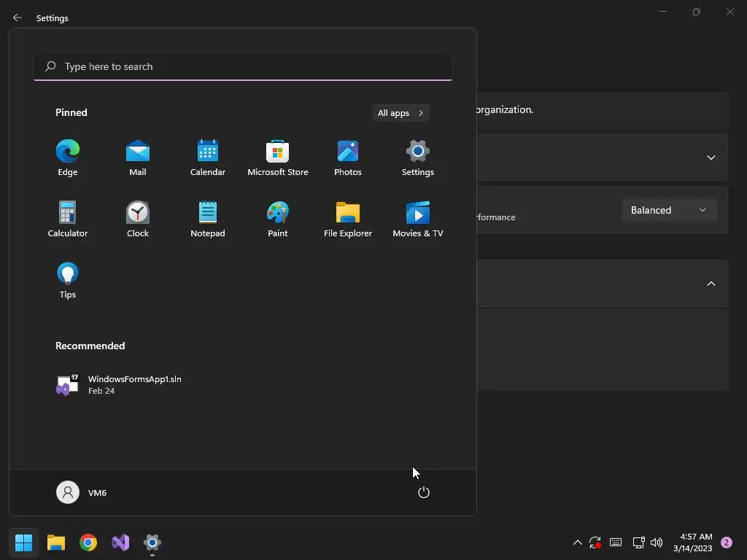Open Settings from pinned apps
Screen dimensions: 747x560
click(418, 158)
